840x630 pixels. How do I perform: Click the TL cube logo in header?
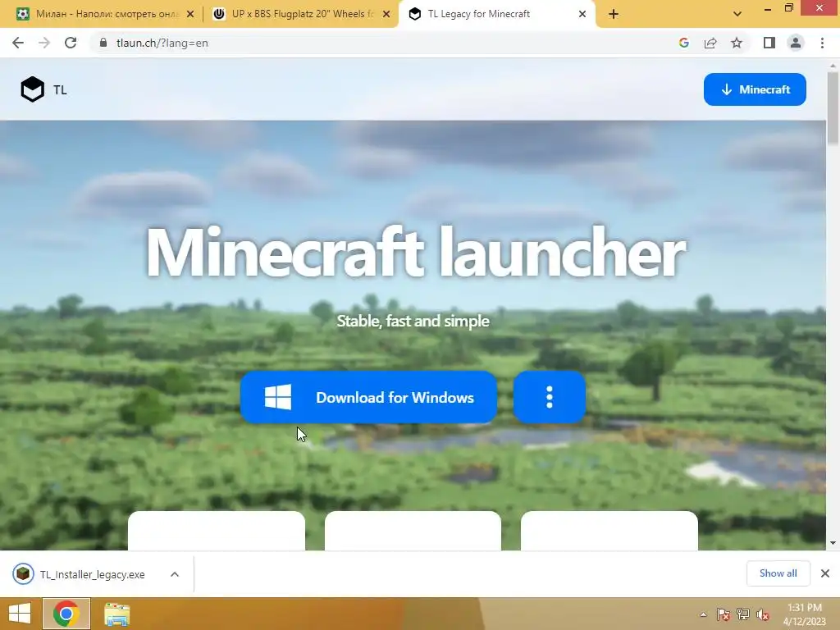click(33, 89)
